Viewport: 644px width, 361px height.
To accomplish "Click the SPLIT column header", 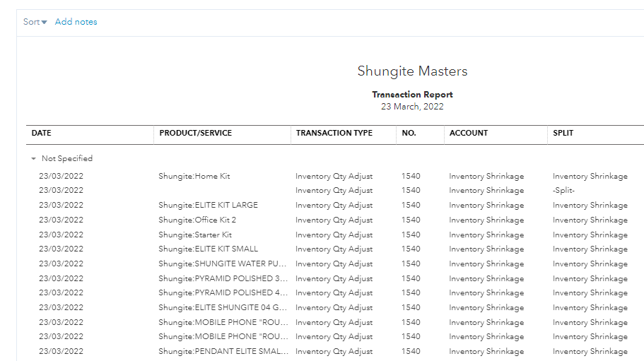I will click(x=563, y=133).
